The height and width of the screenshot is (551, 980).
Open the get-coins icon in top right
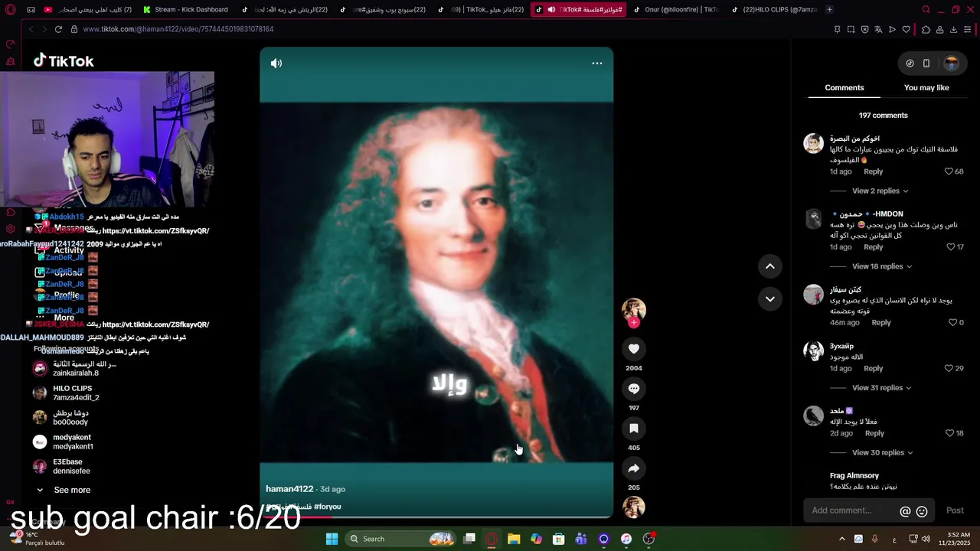(910, 64)
